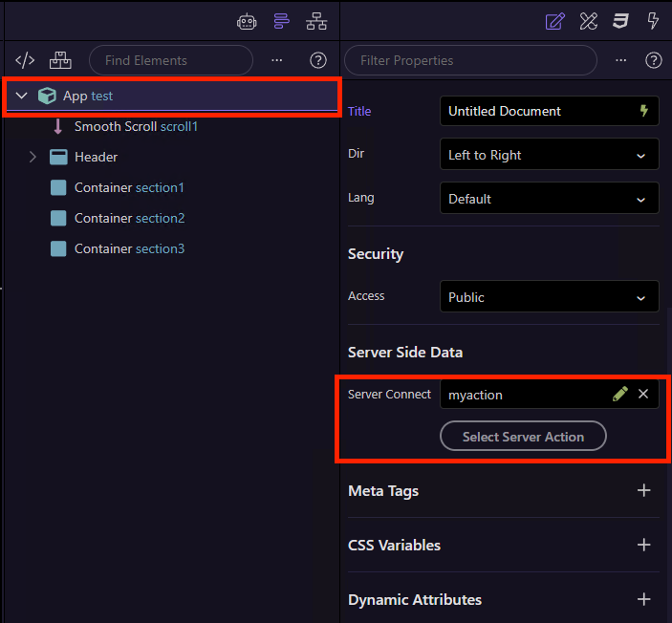This screenshot has width=672, height=623.
Task: Open the AI assistant robot icon
Action: click(x=247, y=21)
